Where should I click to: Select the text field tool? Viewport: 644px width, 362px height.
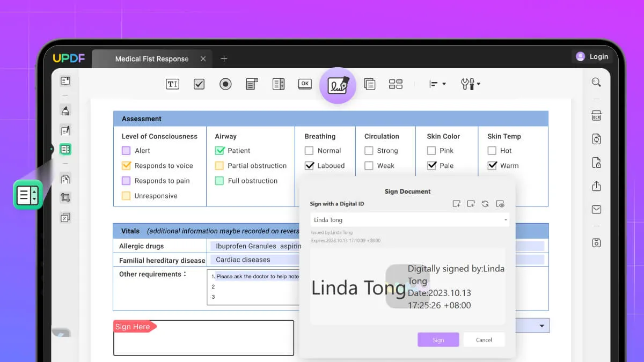coord(172,84)
